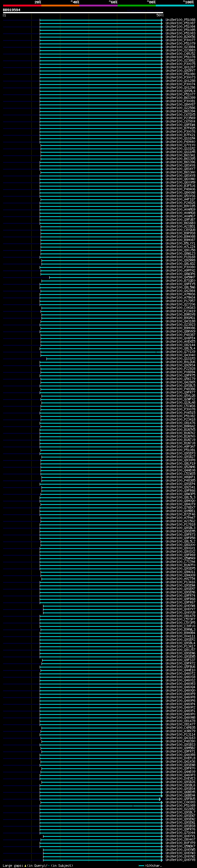197x868 pixels.
Task: Open hit UniRef100_O81479
Action: pyautogui.click(x=180, y=616)
